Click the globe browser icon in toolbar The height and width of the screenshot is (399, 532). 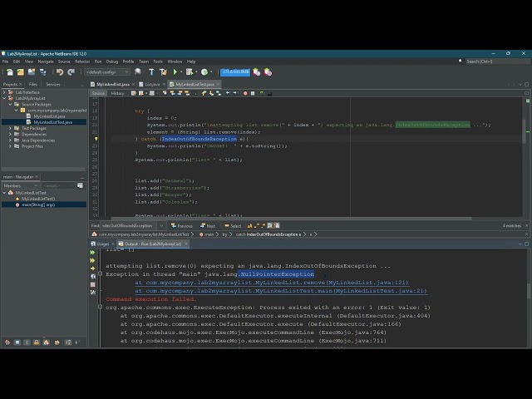point(138,72)
